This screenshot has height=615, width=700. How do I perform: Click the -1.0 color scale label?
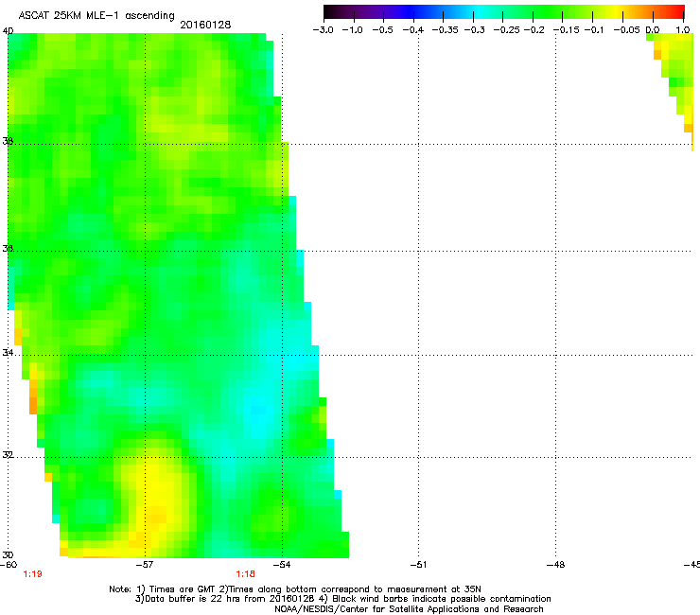(x=352, y=30)
